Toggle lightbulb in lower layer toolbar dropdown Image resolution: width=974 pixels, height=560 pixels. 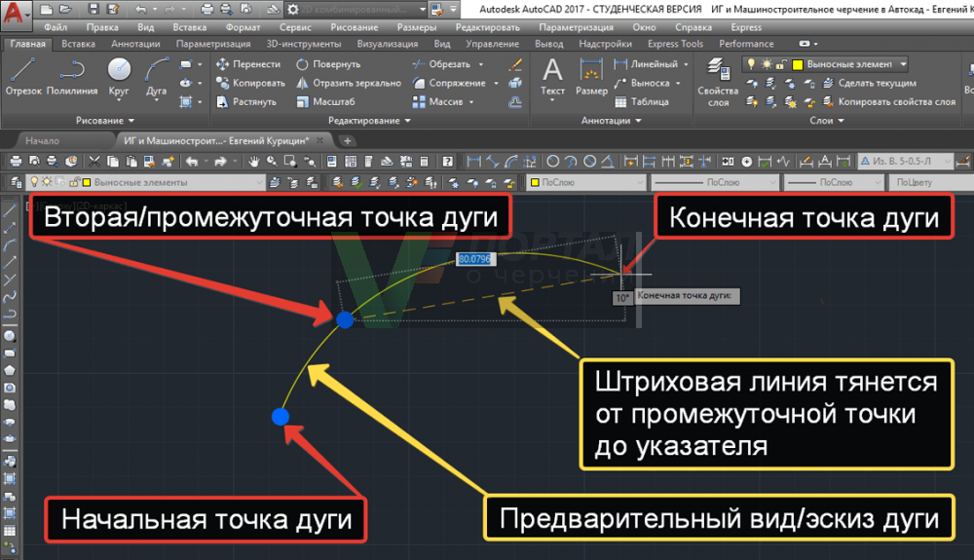pyautogui.click(x=33, y=182)
